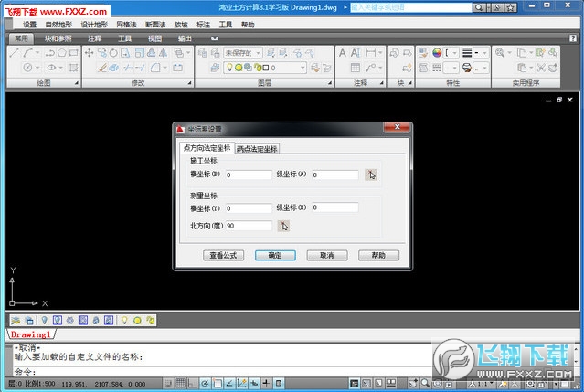
Task: Toggle Ortho mode in status bar
Action: (x=193, y=384)
